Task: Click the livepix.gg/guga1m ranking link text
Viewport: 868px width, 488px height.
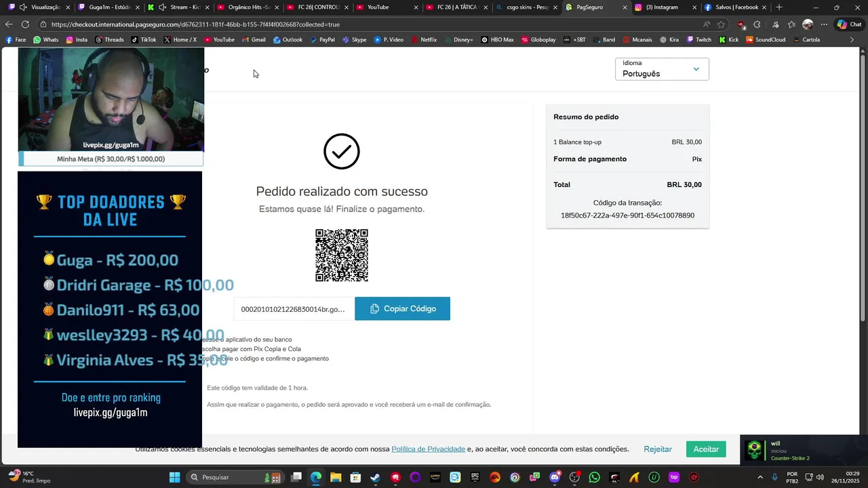Action: (x=111, y=412)
